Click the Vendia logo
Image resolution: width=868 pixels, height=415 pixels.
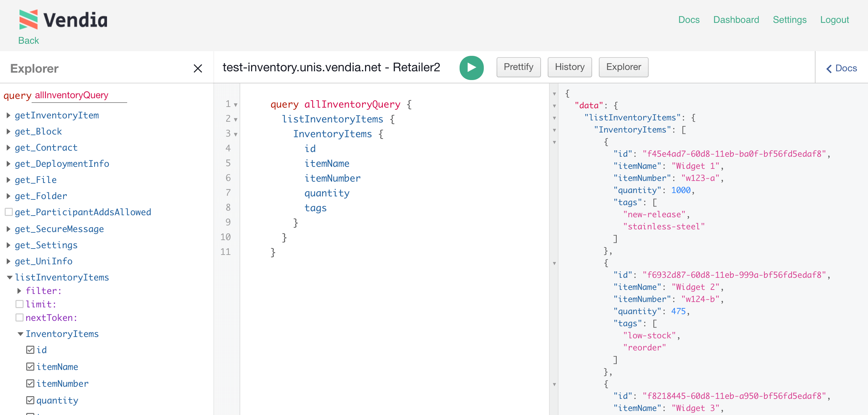[x=63, y=20]
